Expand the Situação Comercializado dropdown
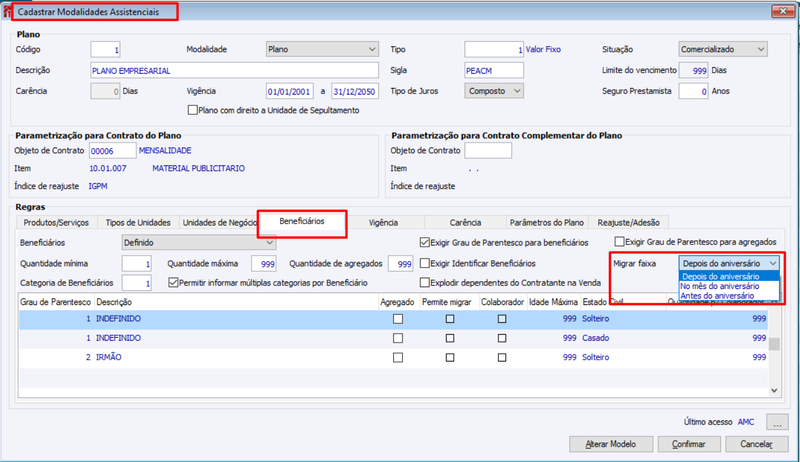 (x=723, y=49)
